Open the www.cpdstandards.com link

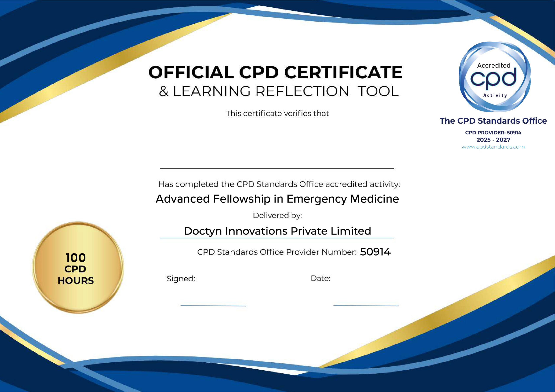coord(493,147)
